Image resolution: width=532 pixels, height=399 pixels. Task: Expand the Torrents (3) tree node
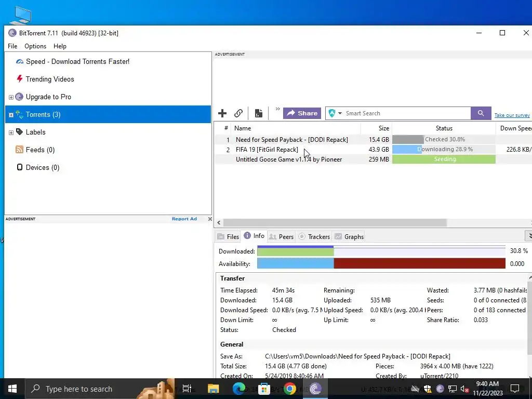11,115
